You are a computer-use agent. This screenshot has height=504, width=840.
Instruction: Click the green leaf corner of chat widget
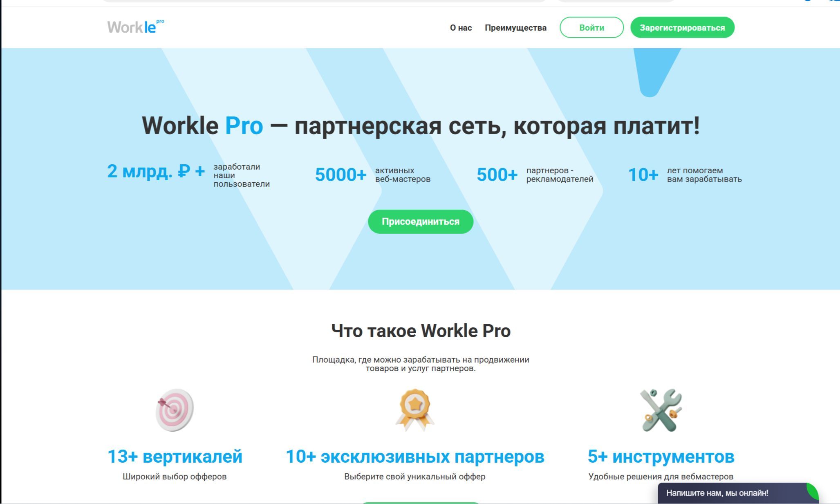[x=813, y=490]
